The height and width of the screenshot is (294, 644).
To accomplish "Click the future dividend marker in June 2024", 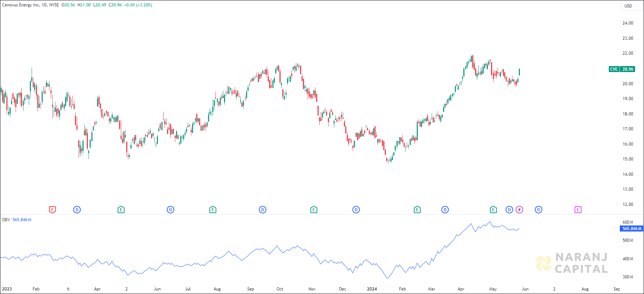I will click(x=538, y=210).
